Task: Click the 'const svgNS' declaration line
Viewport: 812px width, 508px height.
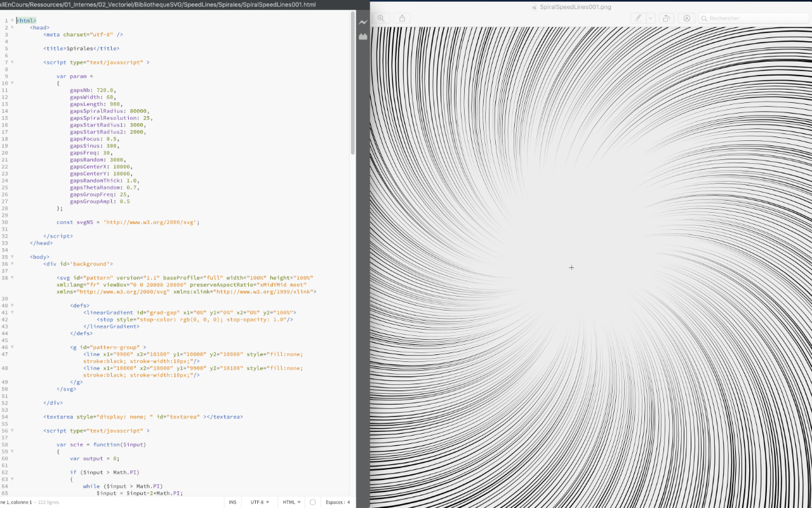Action: [x=128, y=222]
